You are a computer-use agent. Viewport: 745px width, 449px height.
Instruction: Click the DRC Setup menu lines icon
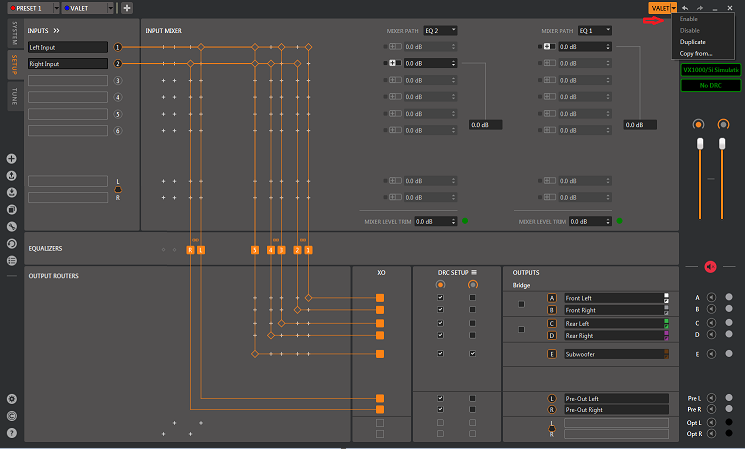click(x=474, y=273)
